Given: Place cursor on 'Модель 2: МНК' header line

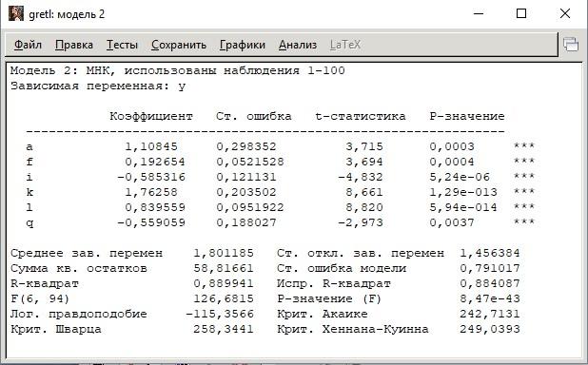Looking at the screenshot, I should pos(177,70).
